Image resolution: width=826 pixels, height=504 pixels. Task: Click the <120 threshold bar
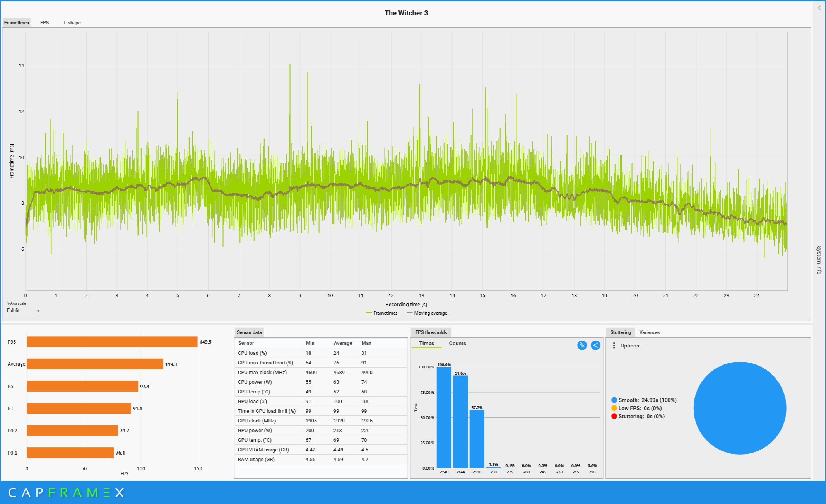pyautogui.click(x=477, y=439)
